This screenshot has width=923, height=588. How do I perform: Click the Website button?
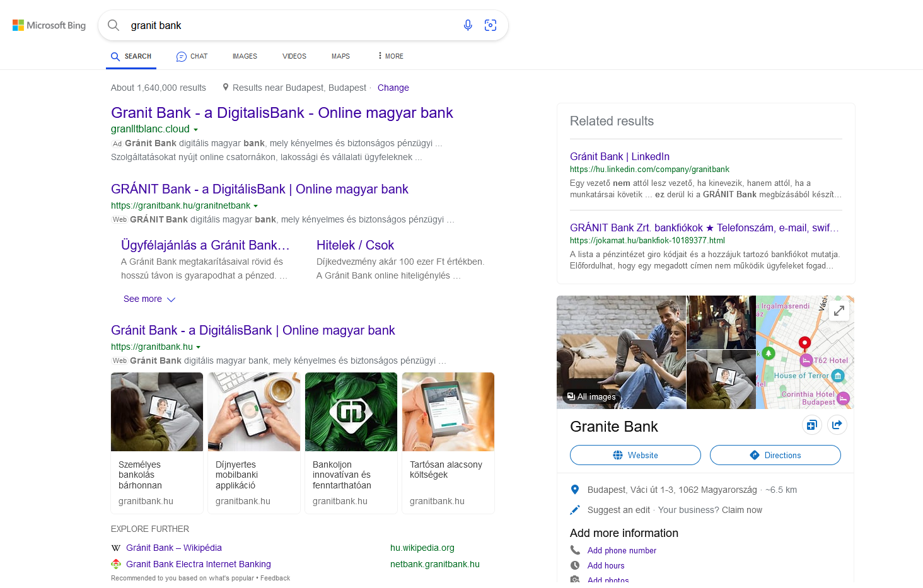point(636,455)
